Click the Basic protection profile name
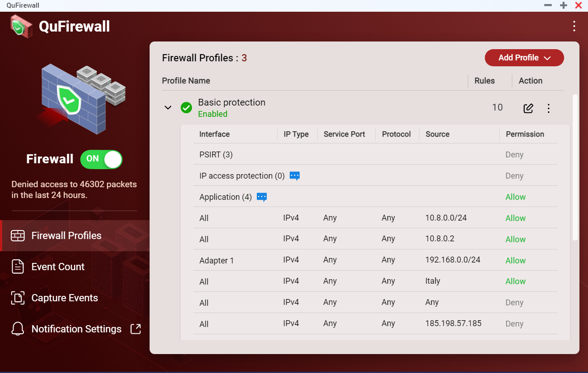The width and height of the screenshot is (588, 373). [x=232, y=102]
